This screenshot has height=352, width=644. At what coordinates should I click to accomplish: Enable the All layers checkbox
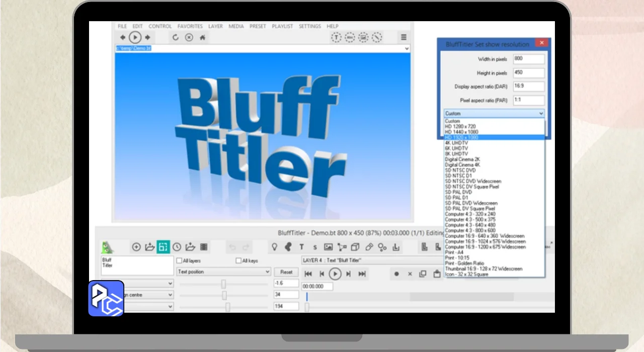179,261
